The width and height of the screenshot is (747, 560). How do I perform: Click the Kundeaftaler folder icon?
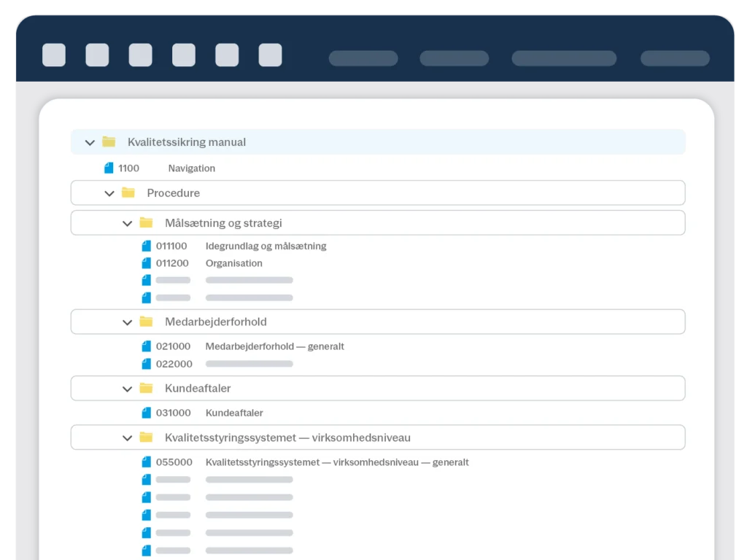click(x=146, y=389)
